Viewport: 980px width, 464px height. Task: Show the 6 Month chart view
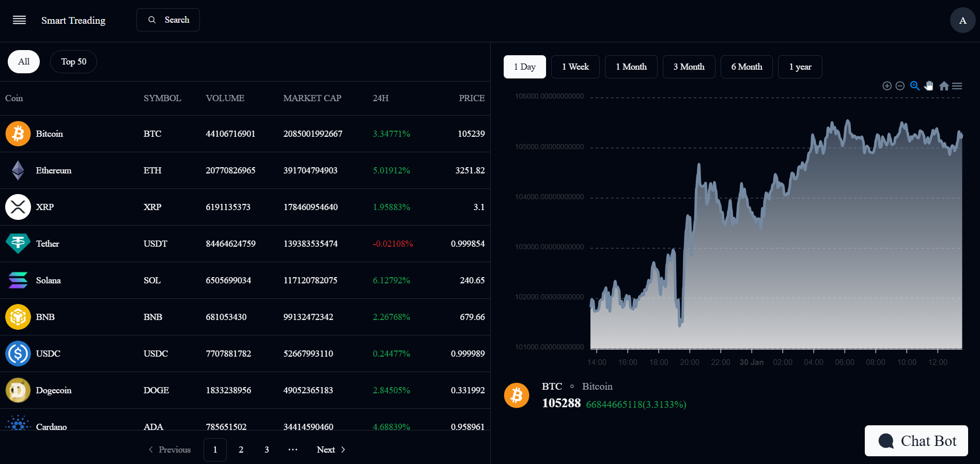(746, 67)
